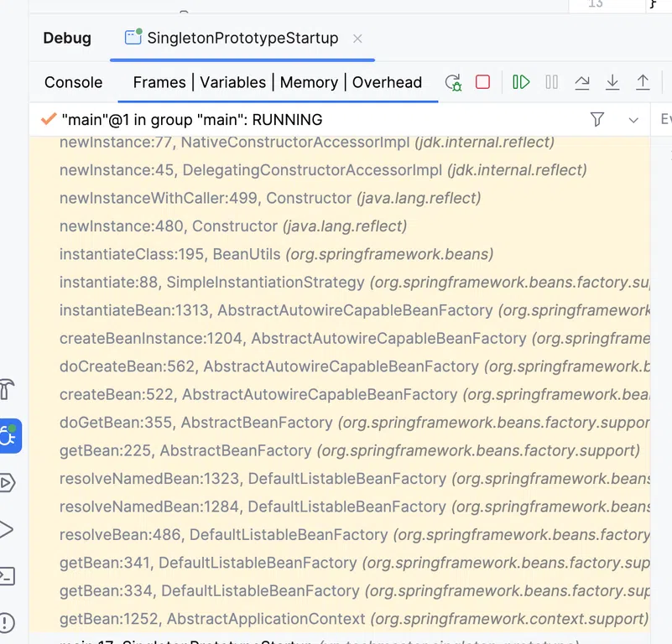Open the Build tool window hammer icon
The width and height of the screenshot is (672, 644).
click(x=8, y=389)
